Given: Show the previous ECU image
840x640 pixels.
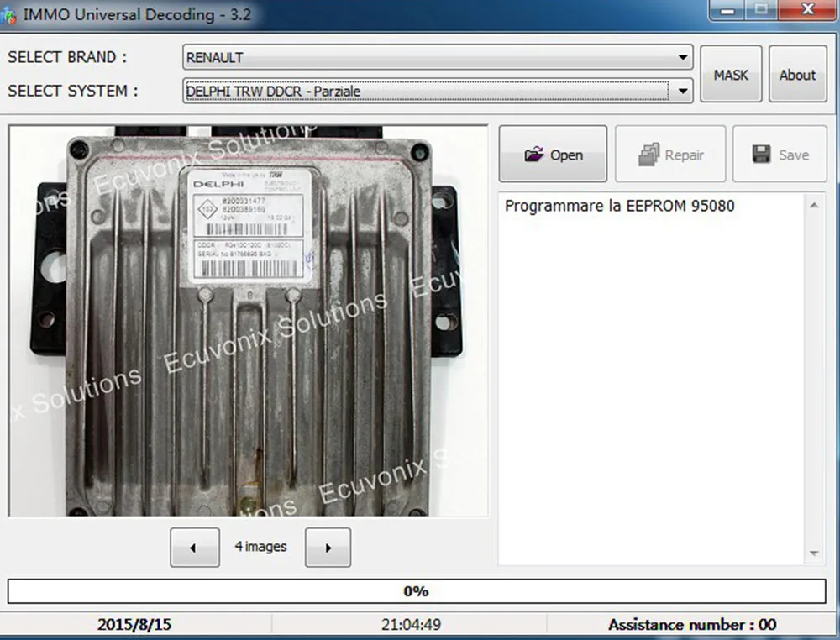Looking at the screenshot, I should click(x=195, y=548).
